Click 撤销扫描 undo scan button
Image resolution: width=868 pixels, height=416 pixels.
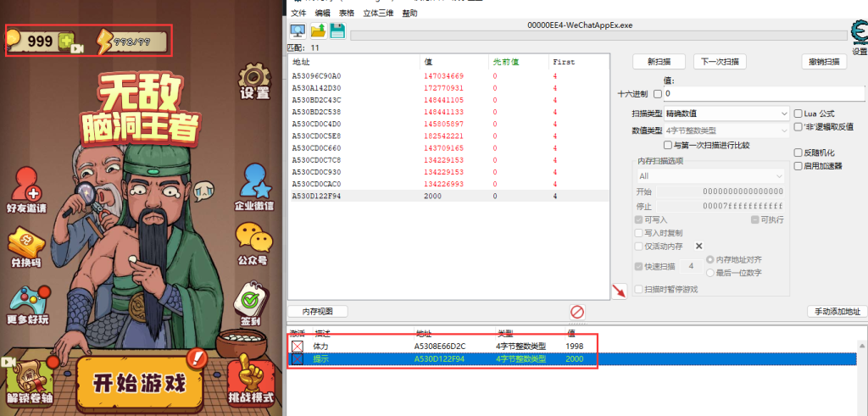click(x=824, y=61)
